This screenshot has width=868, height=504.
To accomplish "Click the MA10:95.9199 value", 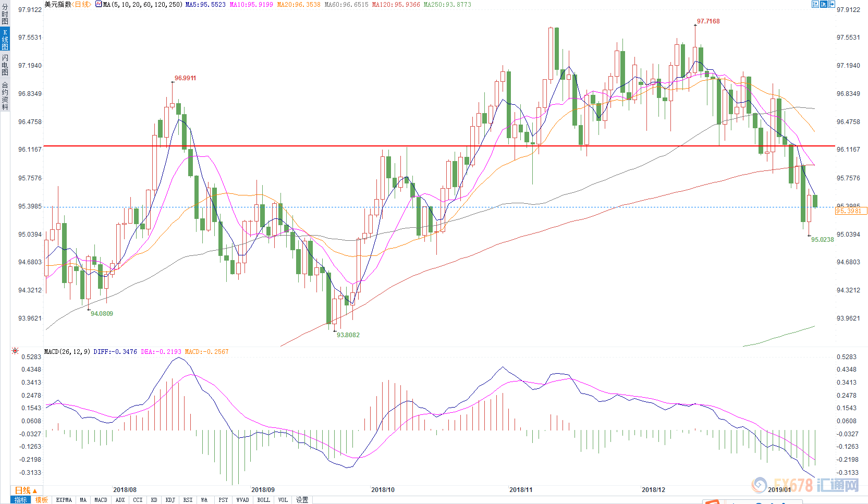I will click(x=251, y=4).
